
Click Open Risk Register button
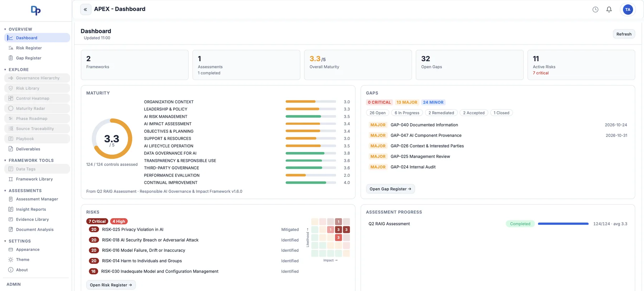tap(111, 285)
